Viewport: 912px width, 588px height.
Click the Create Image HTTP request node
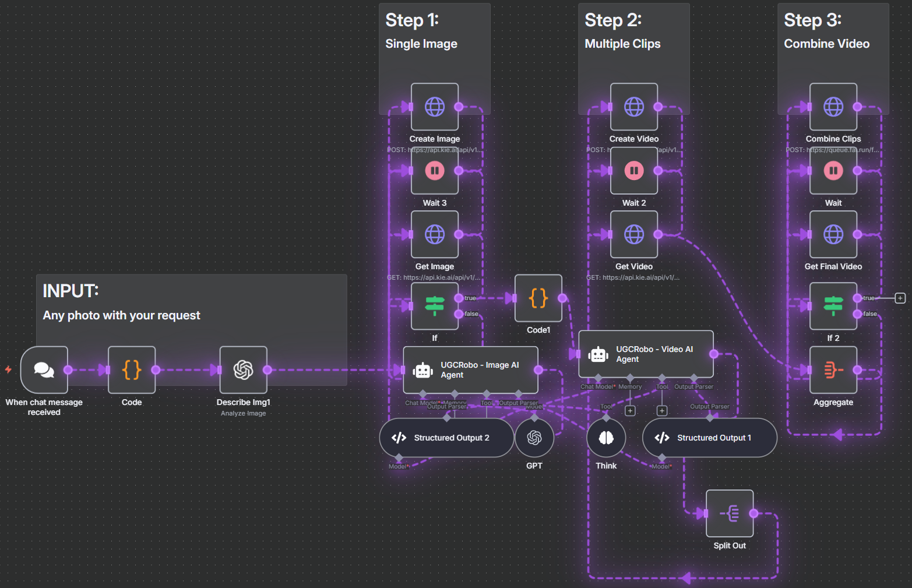tap(434, 107)
